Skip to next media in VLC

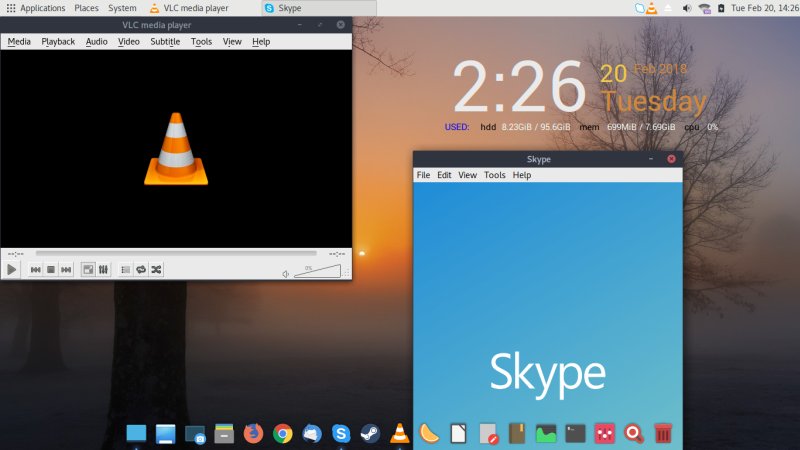click(66, 269)
